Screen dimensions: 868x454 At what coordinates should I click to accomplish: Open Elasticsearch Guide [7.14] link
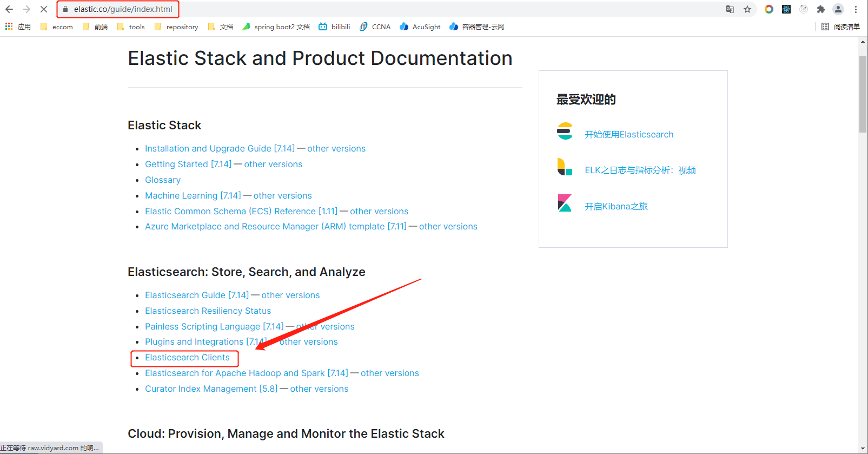197,295
